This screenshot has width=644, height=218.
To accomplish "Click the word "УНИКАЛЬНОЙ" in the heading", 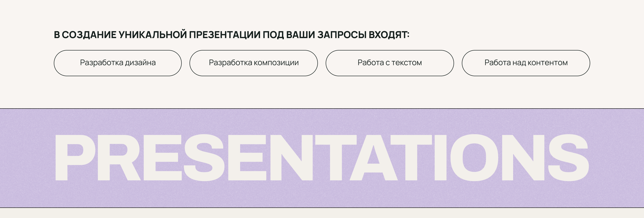I will click(x=152, y=35).
